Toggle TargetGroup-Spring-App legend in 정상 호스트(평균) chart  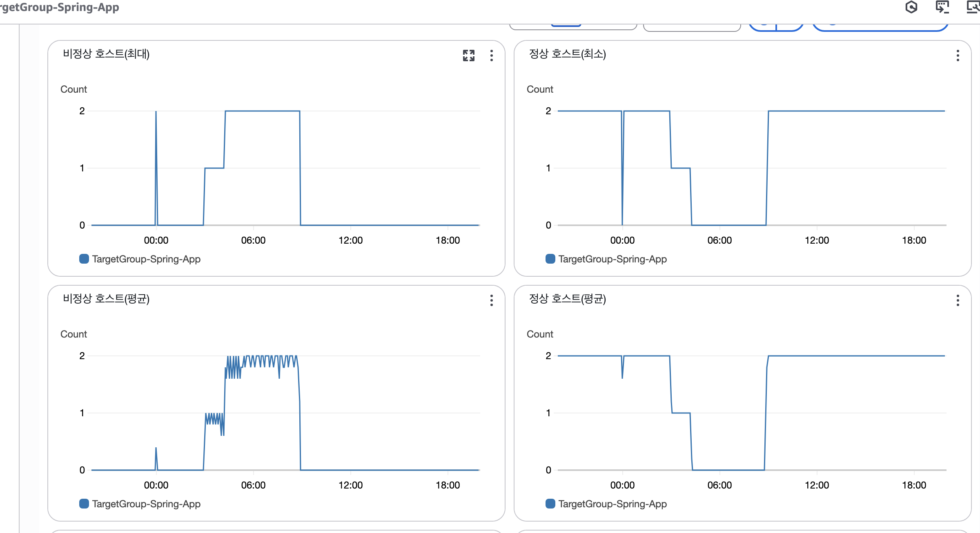[550, 504]
